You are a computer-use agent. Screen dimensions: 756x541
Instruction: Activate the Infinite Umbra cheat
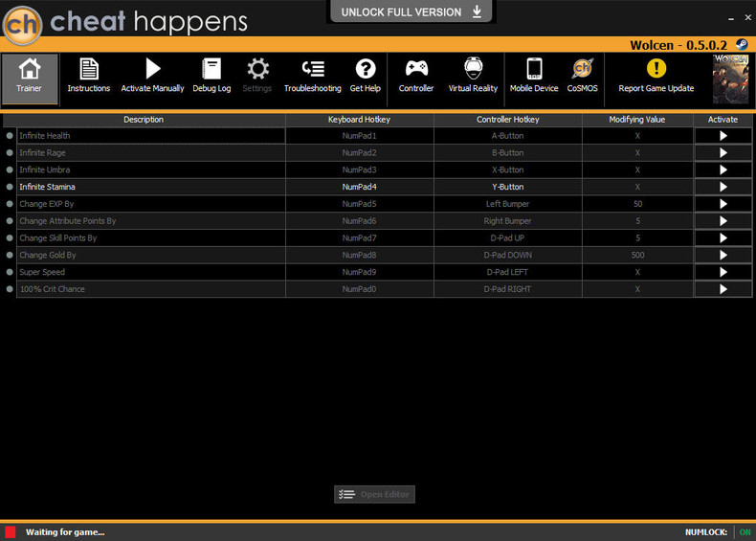pos(723,169)
